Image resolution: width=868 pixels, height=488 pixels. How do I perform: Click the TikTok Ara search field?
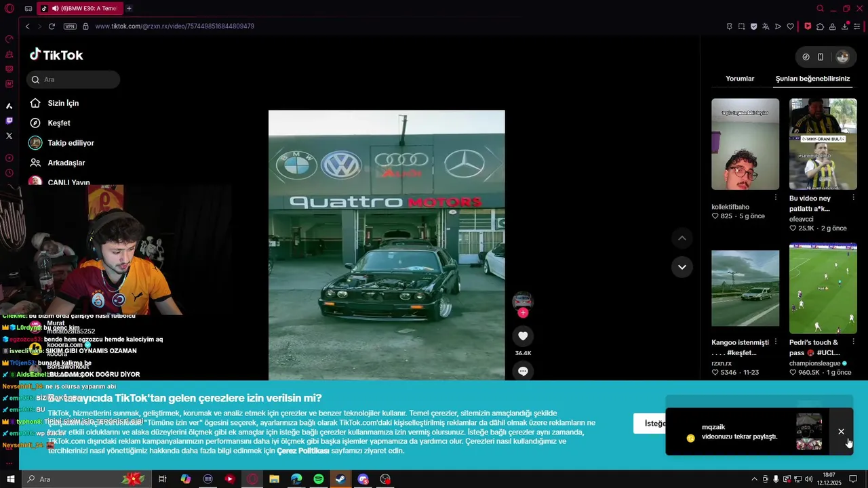[73, 79]
